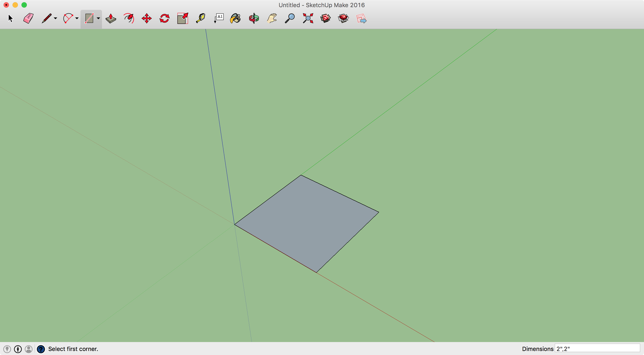
Task: Select the Rotate tool
Action: (x=165, y=19)
